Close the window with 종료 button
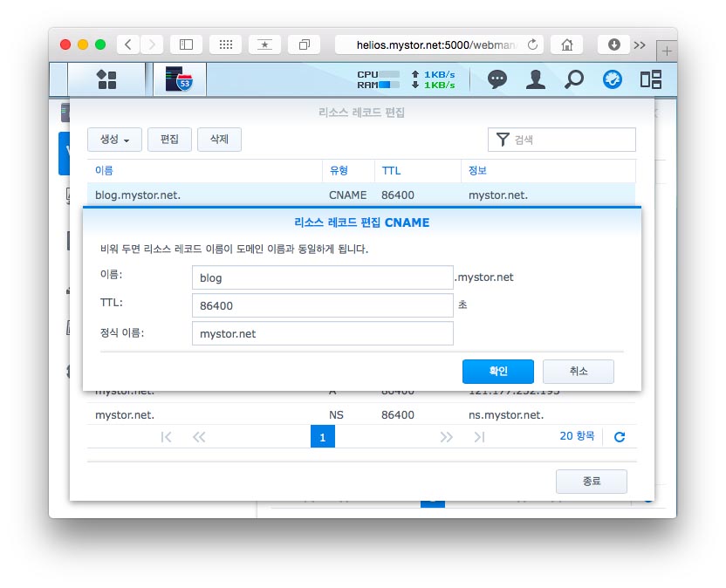The width and height of the screenshot is (726, 588). pos(591,482)
